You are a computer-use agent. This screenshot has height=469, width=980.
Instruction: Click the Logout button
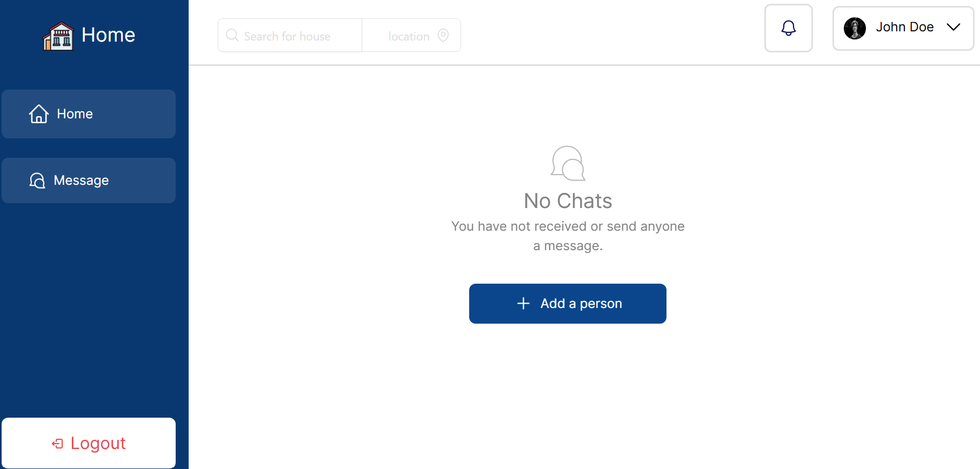coord(89,443)
